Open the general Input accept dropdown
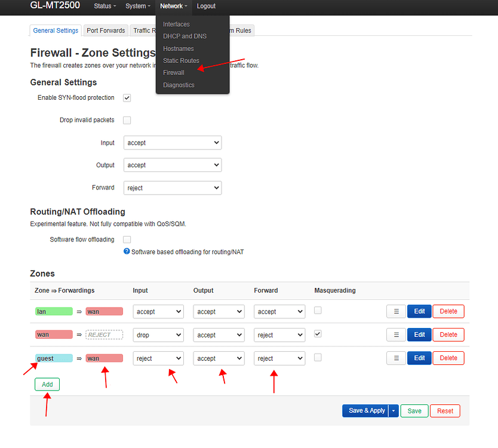This screenshot has width=498, height=448. point(172,143)
